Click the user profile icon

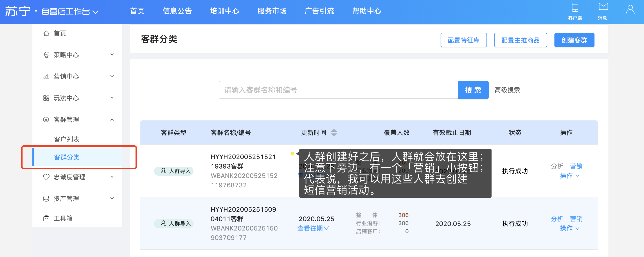(x=630, y=10)
